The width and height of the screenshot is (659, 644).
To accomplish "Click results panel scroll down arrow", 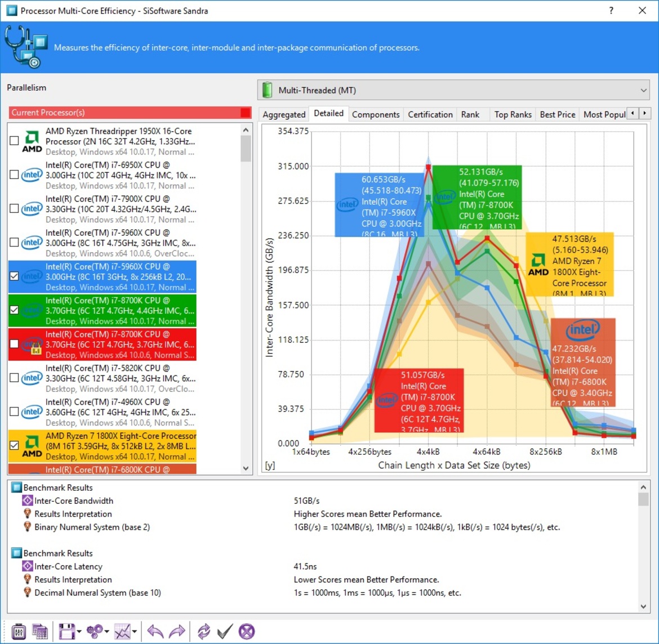I will coord(643,606).
